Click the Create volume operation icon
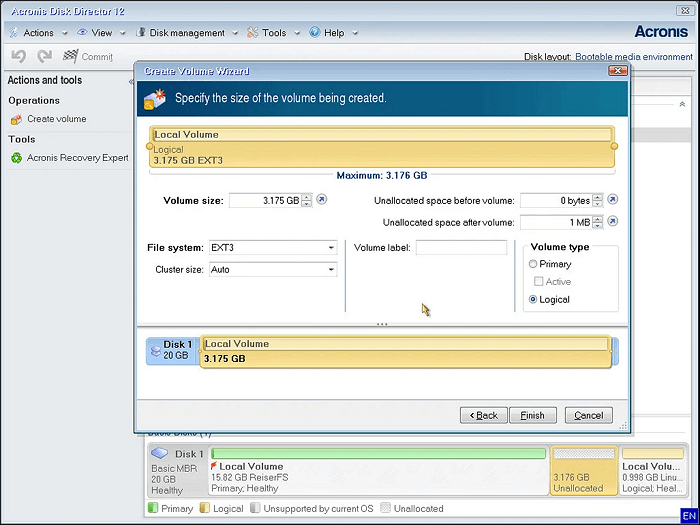The image size is (700, 525). point(17,119)
